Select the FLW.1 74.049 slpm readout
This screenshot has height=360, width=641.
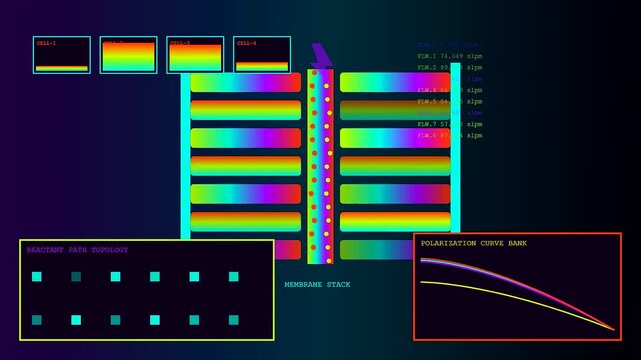pyautogui.click(x=450, y=56)
